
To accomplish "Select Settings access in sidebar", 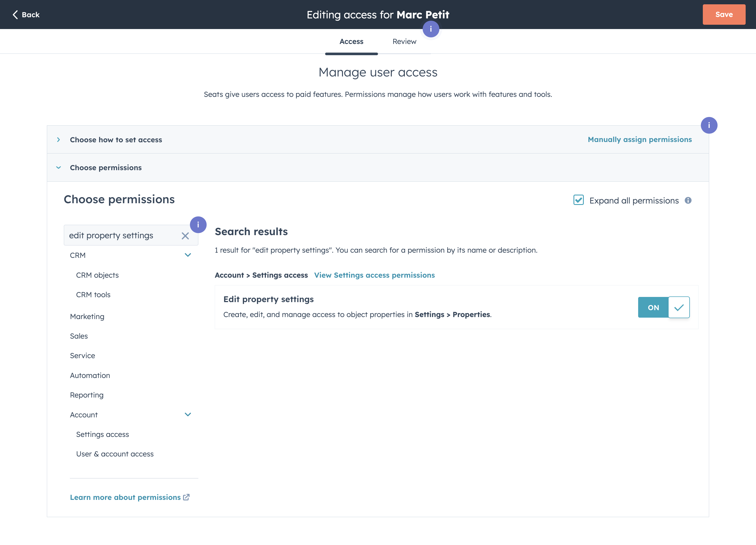I will pyautogui.click(x=102, y=434).
